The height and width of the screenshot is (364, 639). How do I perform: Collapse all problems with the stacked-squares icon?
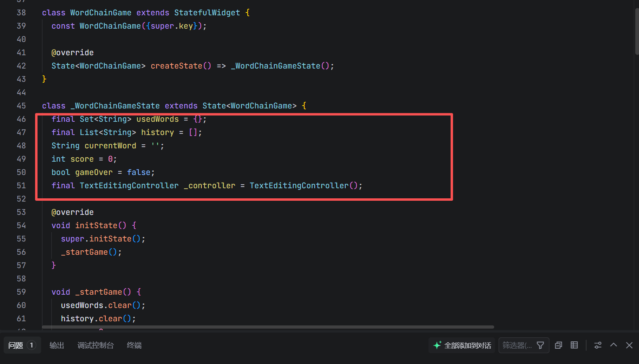558,345
